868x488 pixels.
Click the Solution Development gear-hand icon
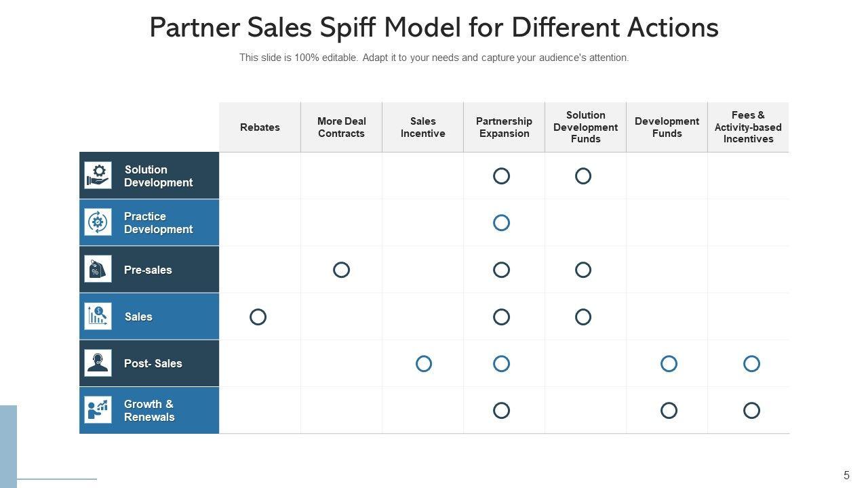point(98,176)
